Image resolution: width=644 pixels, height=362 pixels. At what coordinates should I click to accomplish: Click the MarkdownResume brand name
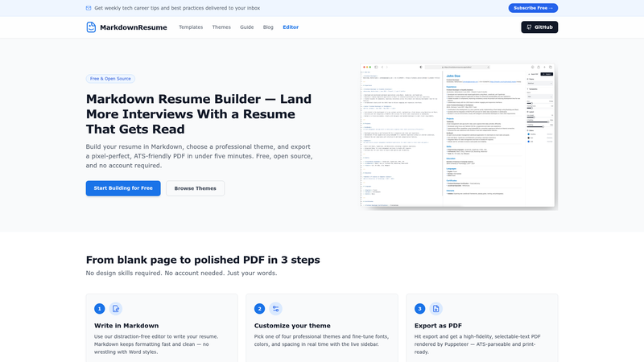134,27
